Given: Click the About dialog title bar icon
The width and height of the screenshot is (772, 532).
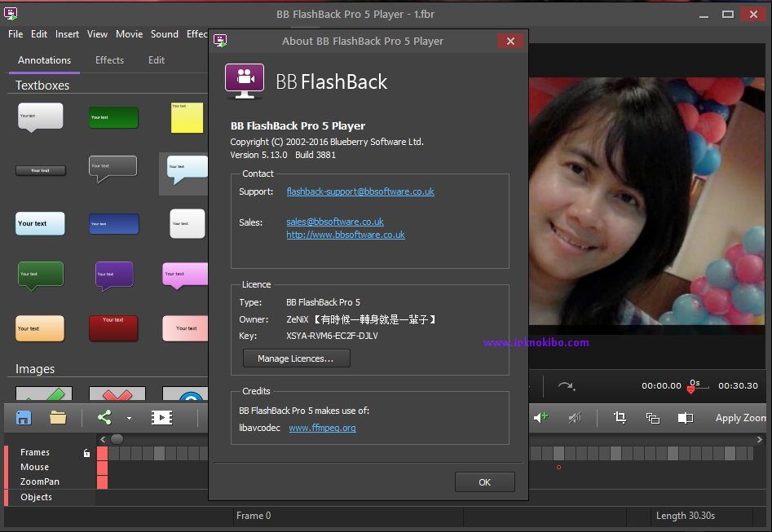Looking at the screenshot, I should tap(220, 41).
